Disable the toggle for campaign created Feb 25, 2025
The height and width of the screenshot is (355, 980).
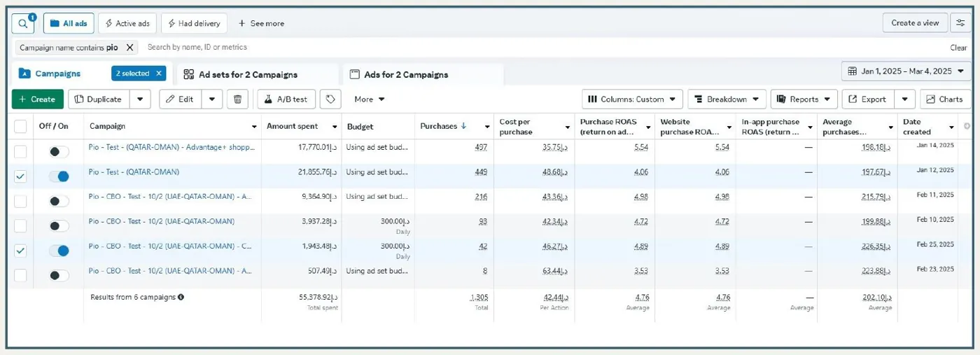[59, 251]
